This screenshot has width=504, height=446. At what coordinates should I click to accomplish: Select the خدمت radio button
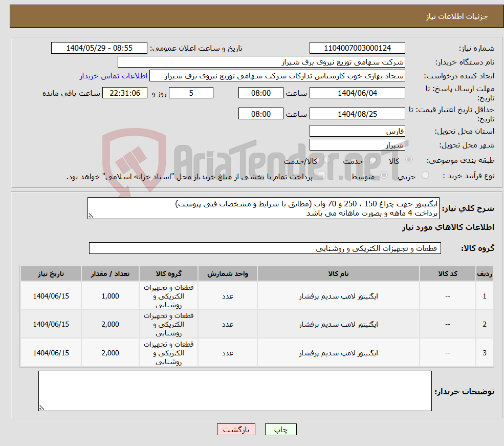pos(373,159)
